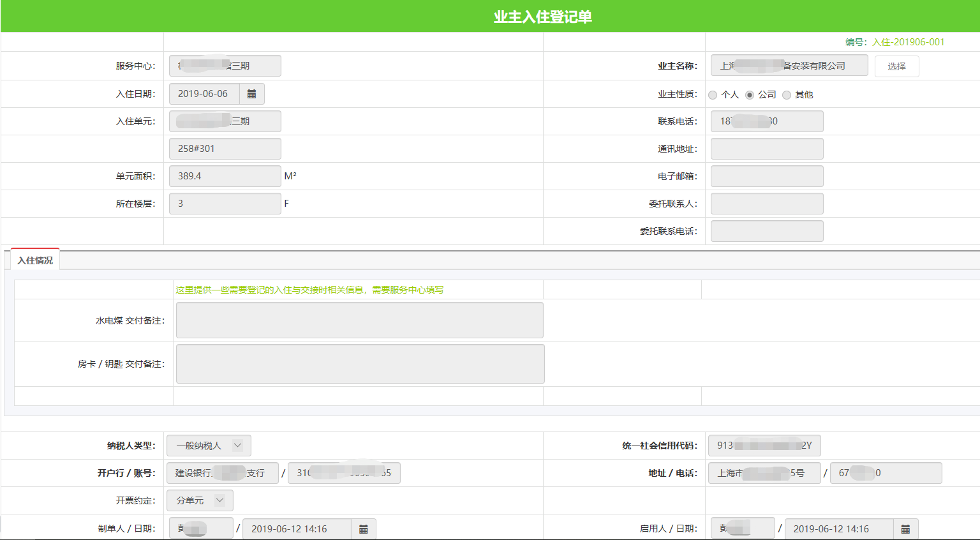Open the 制单人 date calendar icon
Screen dimensions: 980x540
coord(363,529)
